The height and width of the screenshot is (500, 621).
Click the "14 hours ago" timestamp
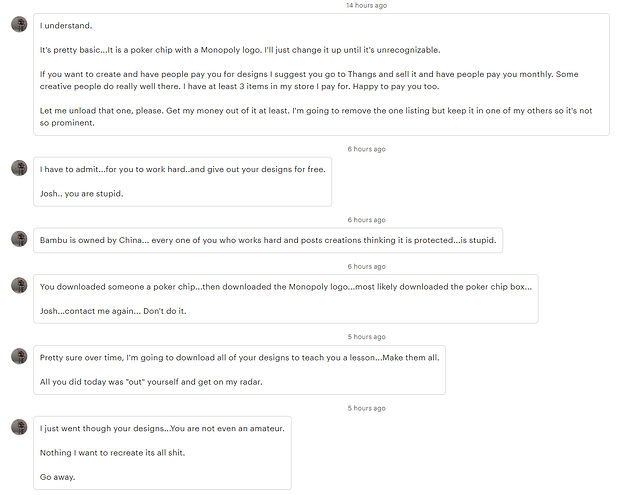(x=366, y=6)
